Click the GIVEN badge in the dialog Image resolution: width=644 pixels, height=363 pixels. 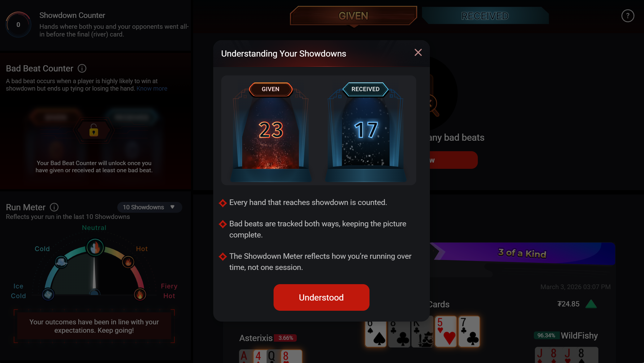[x=270, y=89]
